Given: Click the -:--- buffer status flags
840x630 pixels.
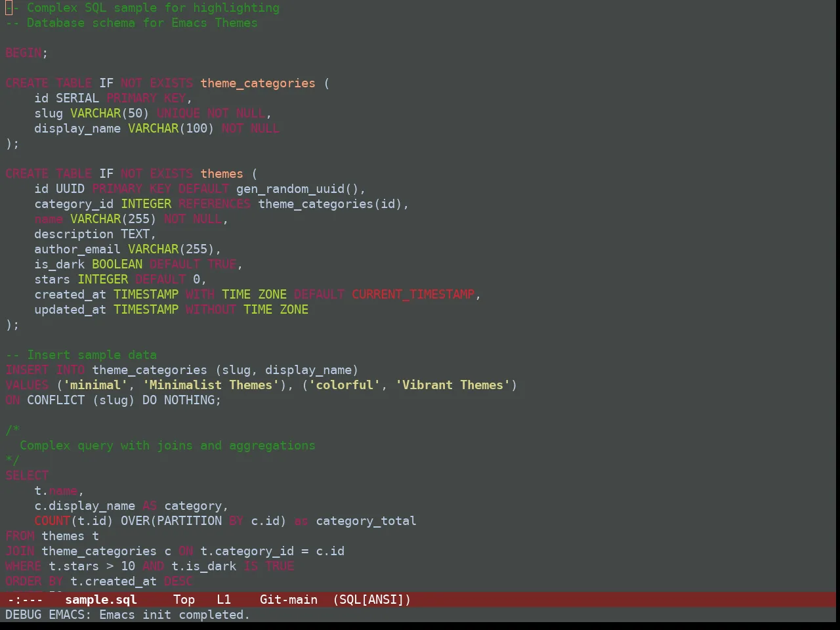Looking at the screenshot, I should [24, 599].
